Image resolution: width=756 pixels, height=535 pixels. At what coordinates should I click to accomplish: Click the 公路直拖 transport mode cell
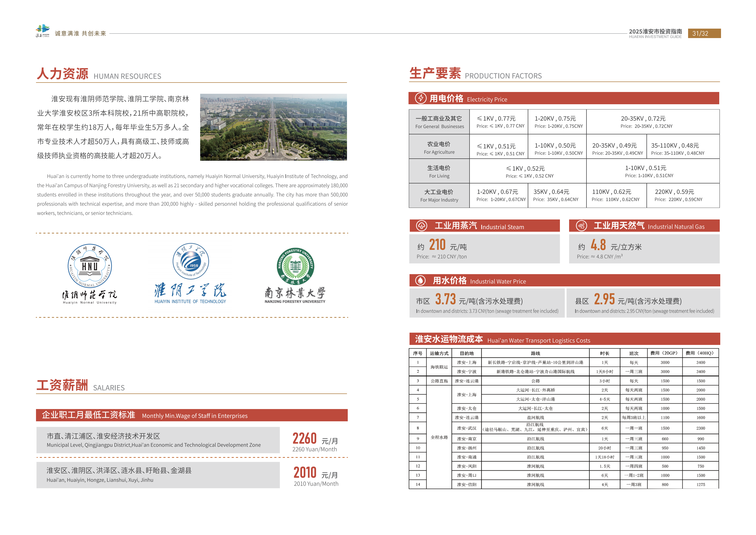439,381
